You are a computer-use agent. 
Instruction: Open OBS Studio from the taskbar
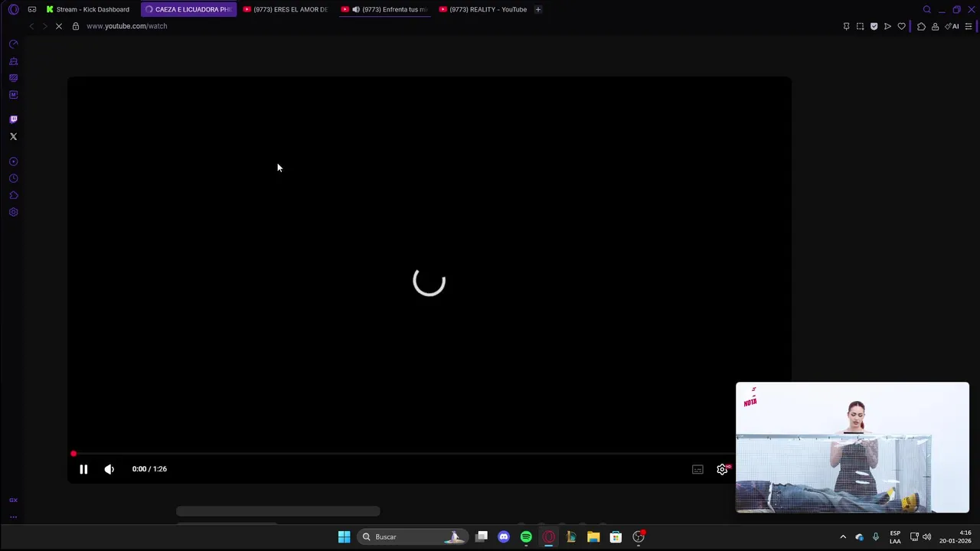coord(639,536)
